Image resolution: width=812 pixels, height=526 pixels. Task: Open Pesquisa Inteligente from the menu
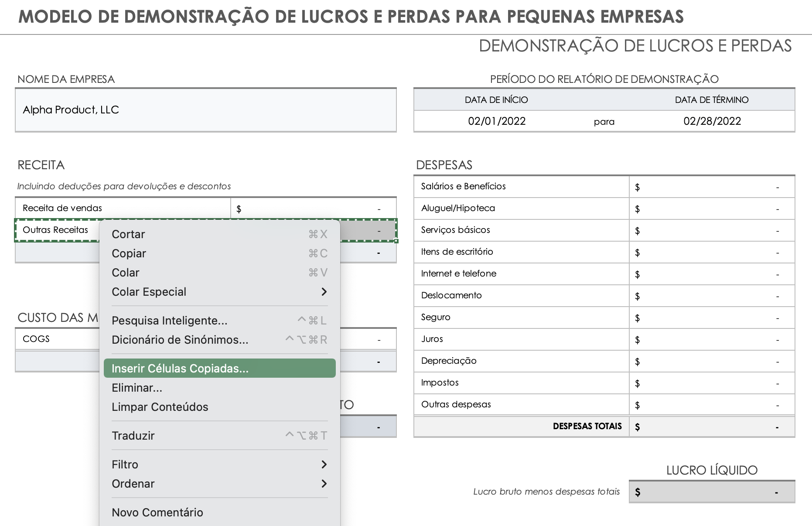tap(170, 321)
